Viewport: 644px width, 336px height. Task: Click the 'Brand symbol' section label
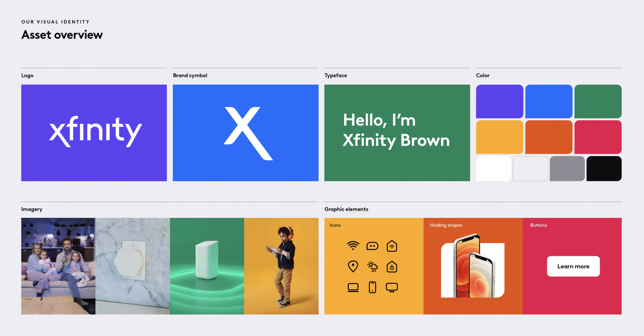click(x=190, y=75)
